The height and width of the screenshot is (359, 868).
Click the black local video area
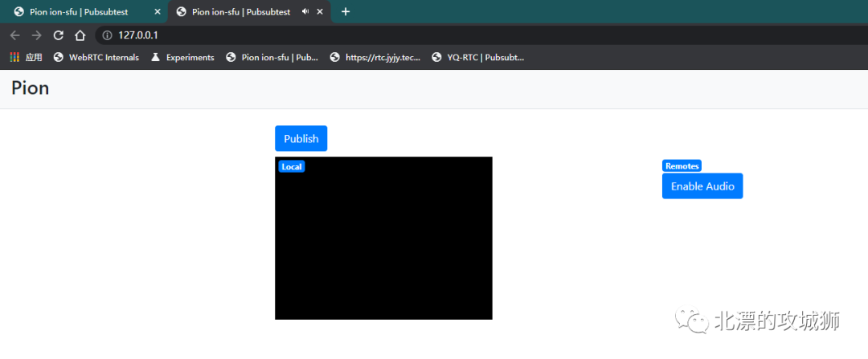click(383, 238)
